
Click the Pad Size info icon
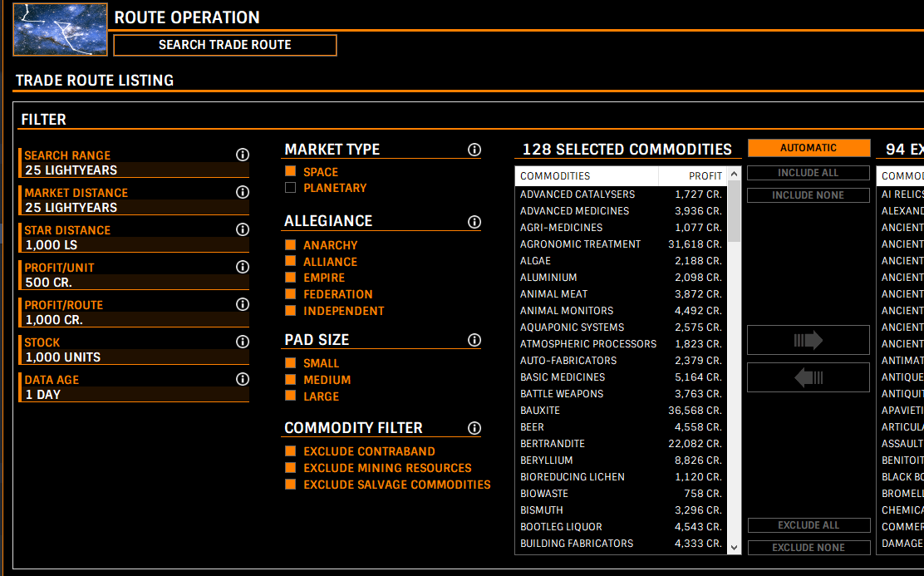pyautogui.click(x=474, y=340)
